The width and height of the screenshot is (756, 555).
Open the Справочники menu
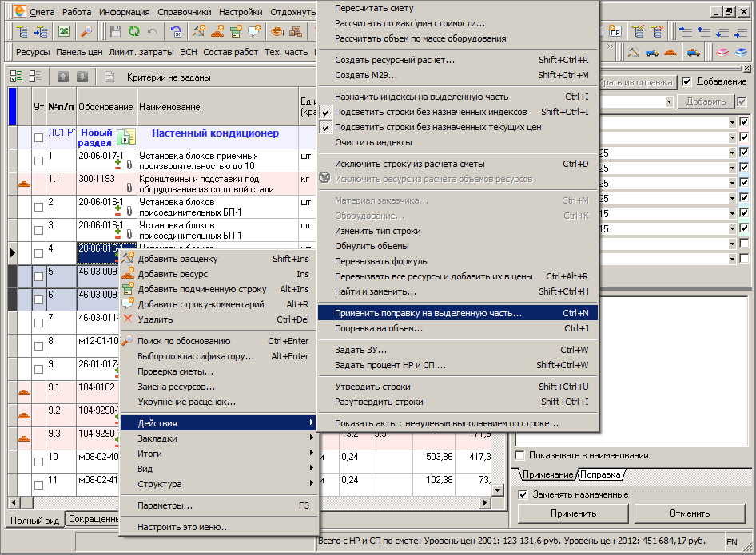click(x=184, y=12)
